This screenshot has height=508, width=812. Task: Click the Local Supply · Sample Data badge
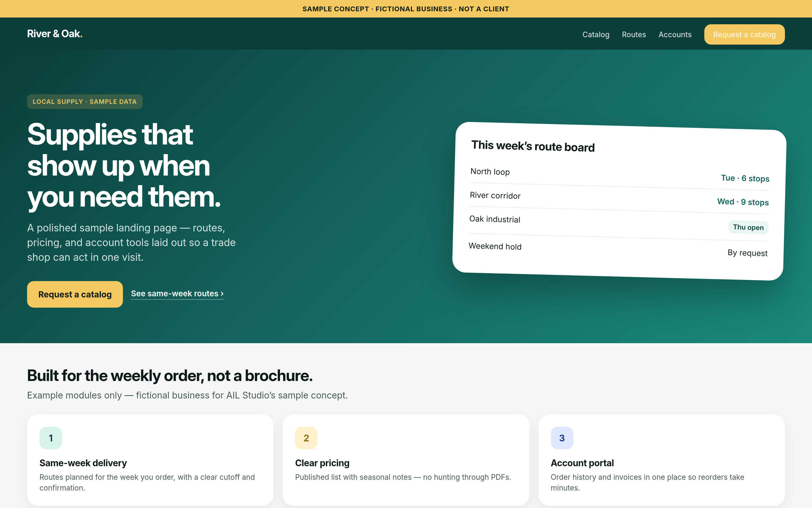pyautogui.click(x=85, y=102)
